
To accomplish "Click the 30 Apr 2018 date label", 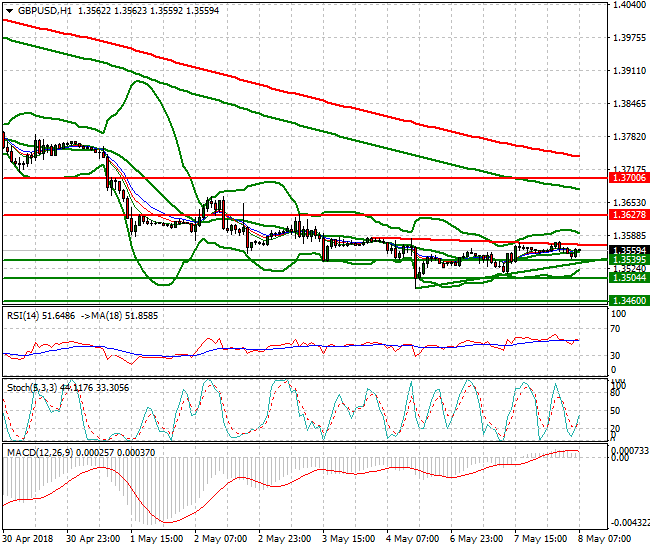I will coord(29,538).
